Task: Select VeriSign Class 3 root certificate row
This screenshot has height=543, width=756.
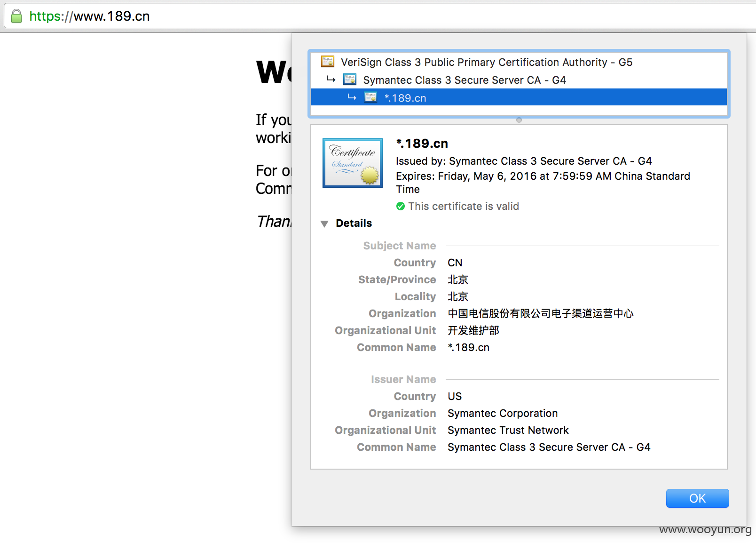Action: 519,62
